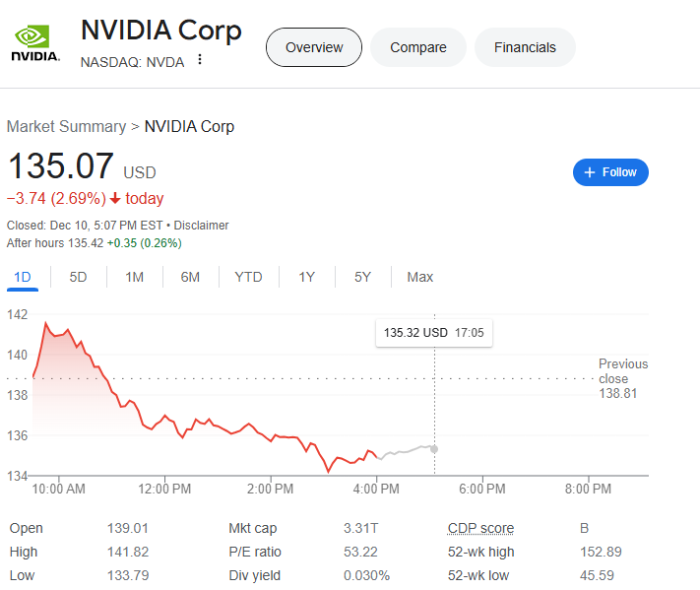Click the red down arrow indicator

pyautogui.click(x=114, y=199)
